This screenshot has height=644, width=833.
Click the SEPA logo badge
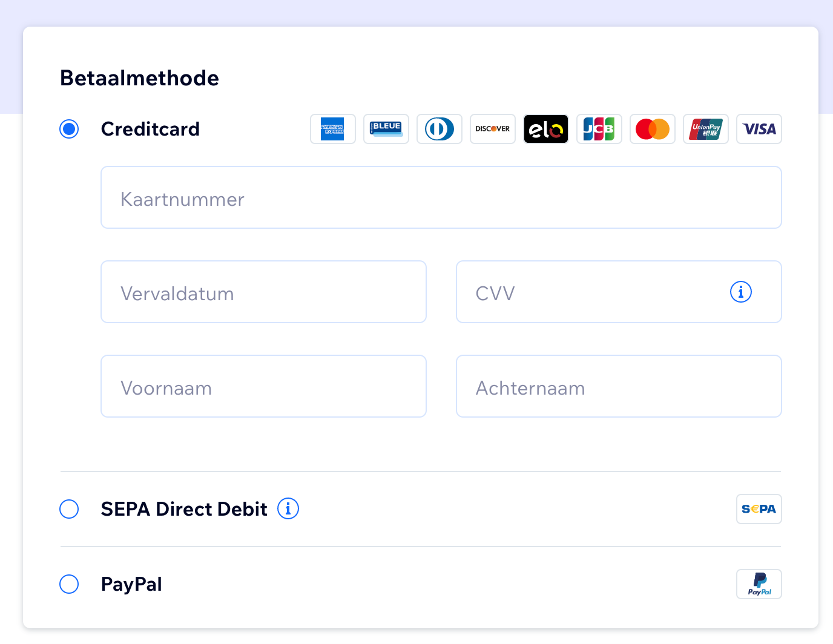pos(759,509)
